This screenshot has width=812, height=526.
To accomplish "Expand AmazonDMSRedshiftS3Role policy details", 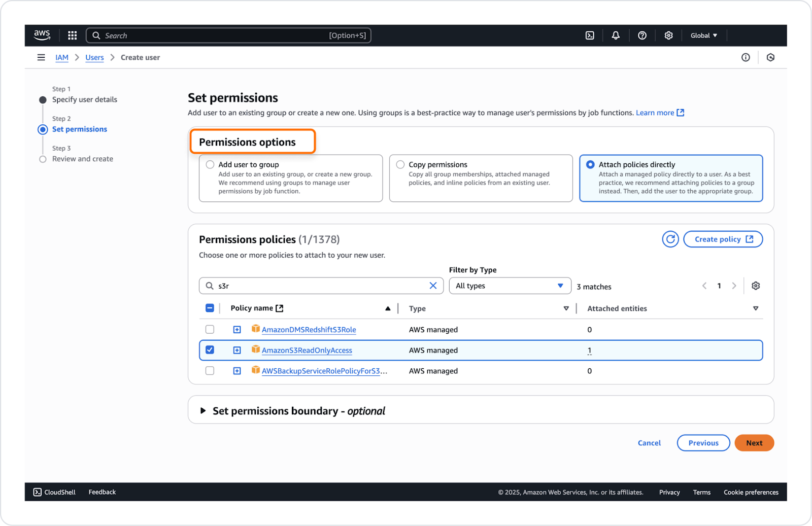I will [237, 330].
